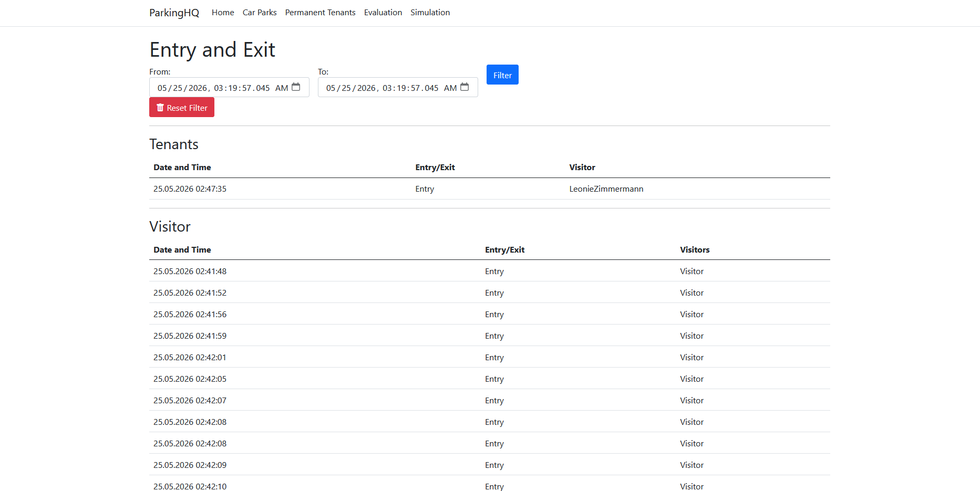Screen dimensions: 980x491
Task: Click the Entry and Exit page heading
Action: click(212, 50)
